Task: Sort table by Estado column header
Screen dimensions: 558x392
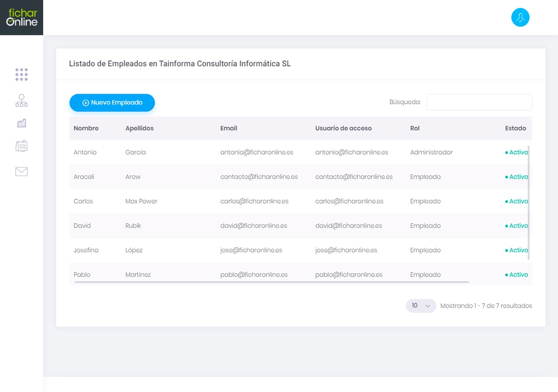Action: coord(515,128)
